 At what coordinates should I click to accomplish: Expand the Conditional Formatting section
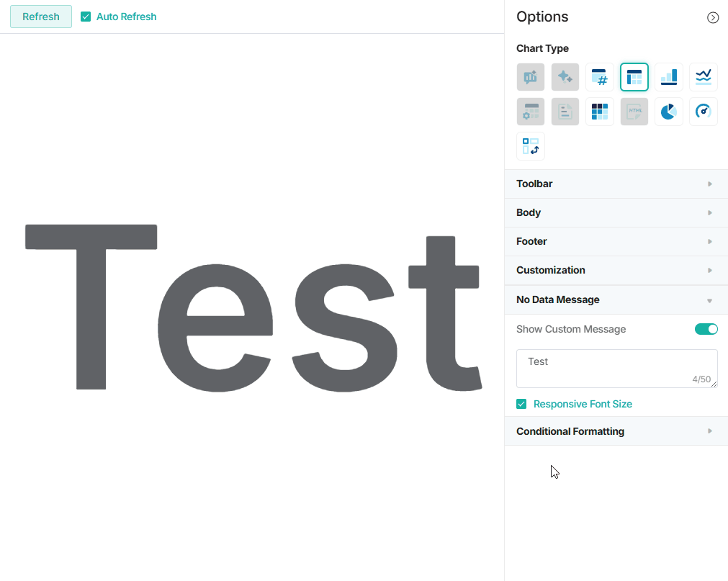[x=616, y=431]
